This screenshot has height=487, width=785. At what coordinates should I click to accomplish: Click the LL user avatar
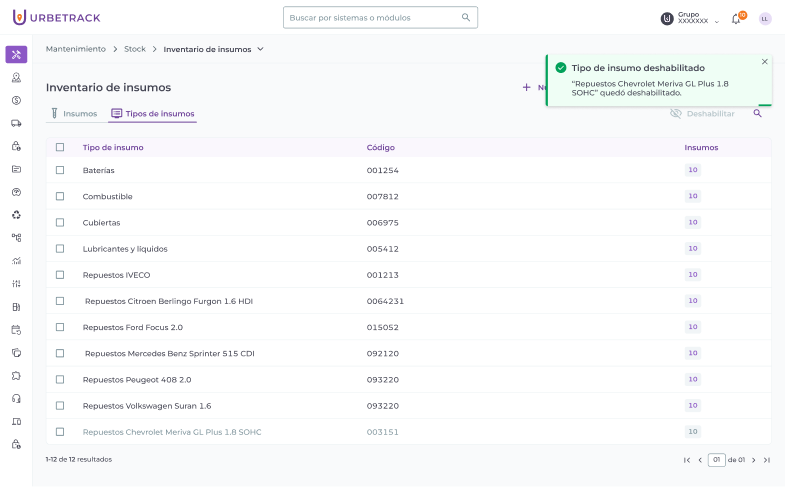pyautogui.click(x=765, y=18)
